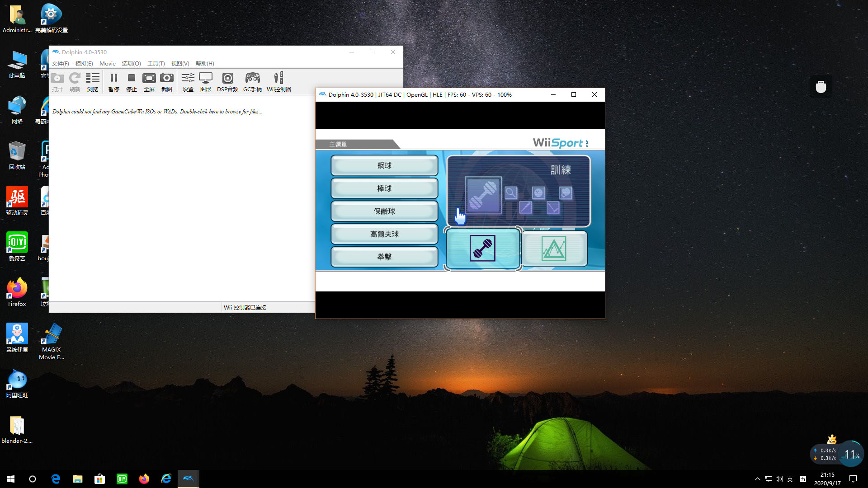Click the browse-for-ISOs message text
This screenshot has height=488, width=868.
click(x=157, y=112)
